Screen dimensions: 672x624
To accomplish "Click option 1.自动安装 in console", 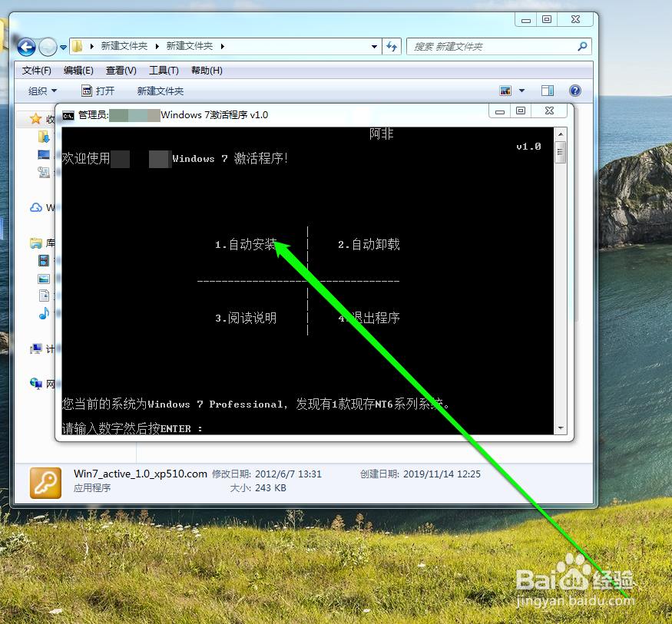I will pos(246,244).
